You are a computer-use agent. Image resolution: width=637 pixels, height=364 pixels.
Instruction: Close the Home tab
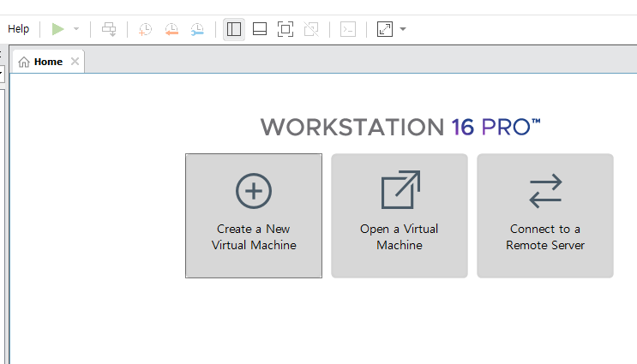[75, 62]
